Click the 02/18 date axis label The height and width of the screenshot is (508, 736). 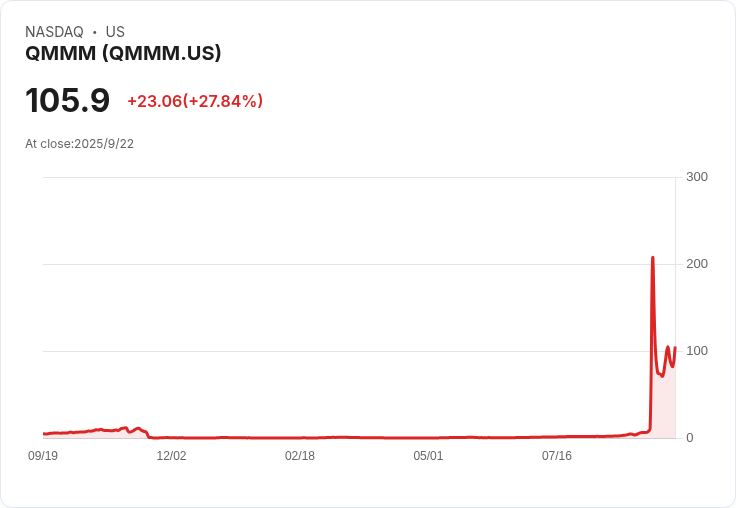point(299,456)
